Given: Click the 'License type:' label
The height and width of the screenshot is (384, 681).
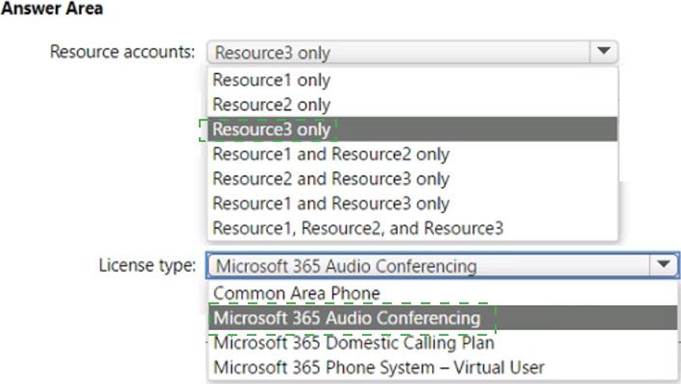Looking at the screenshot, I should pos(147,265).
